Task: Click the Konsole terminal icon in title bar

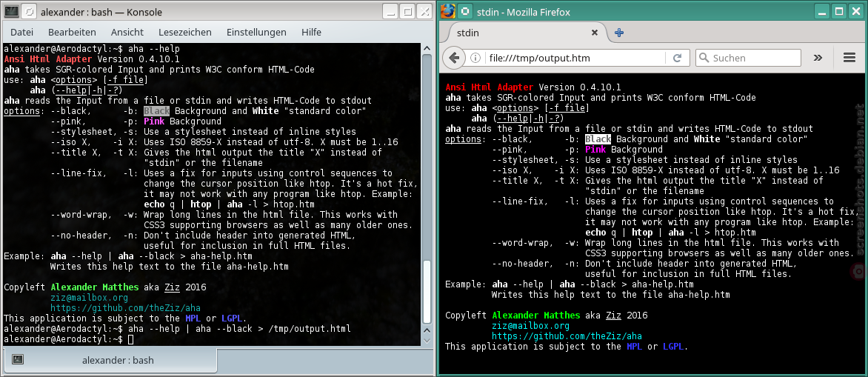Action: (12, 11)
